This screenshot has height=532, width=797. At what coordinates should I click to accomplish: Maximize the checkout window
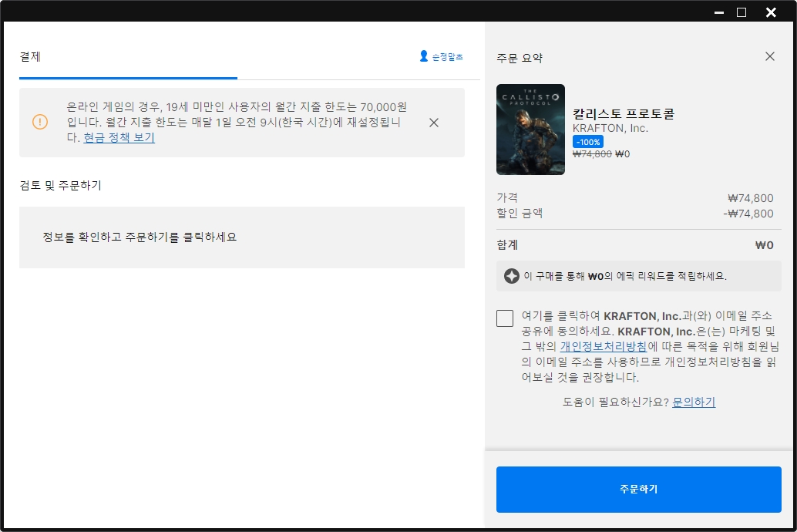(x=742, y=12)
